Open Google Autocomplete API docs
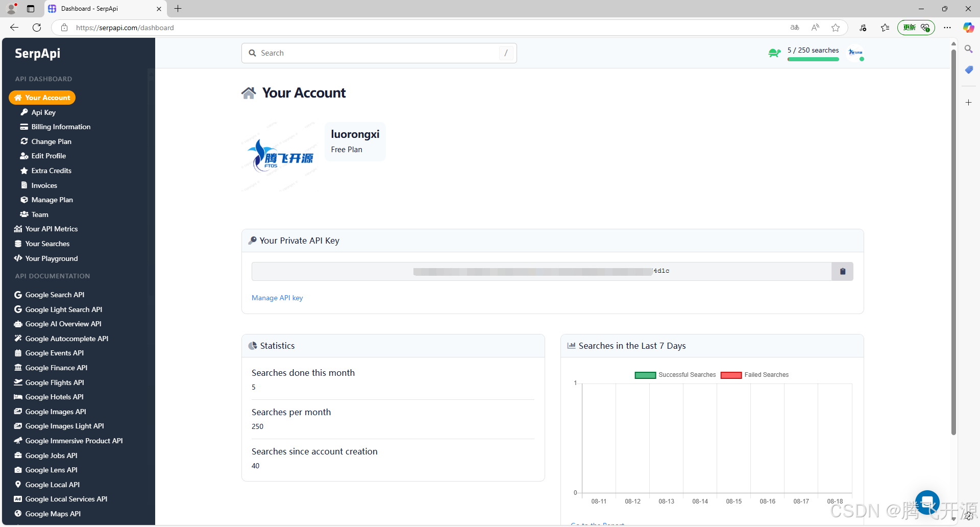 pyautogui.click(x=61, y=339)
